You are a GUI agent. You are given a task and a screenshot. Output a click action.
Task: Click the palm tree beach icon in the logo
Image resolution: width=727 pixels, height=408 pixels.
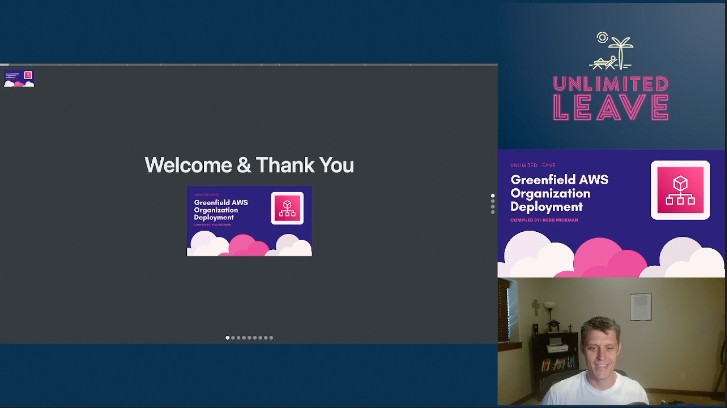click(x=611, y=51)
